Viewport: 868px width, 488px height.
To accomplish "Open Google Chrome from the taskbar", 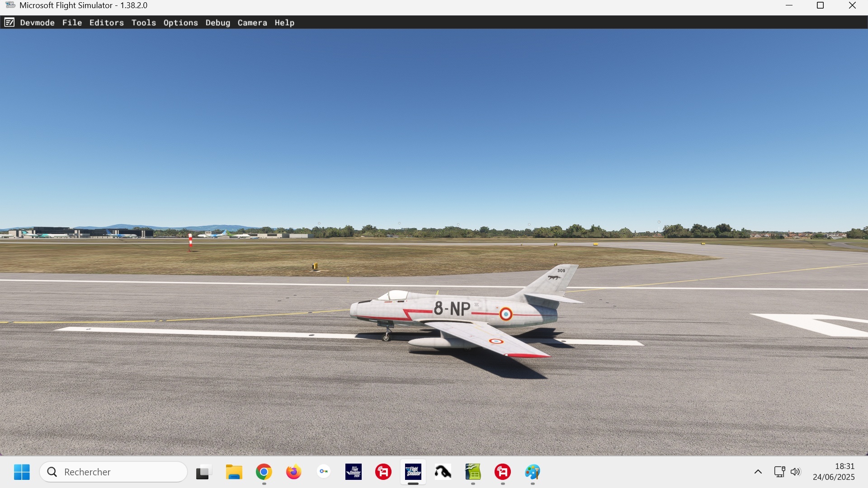I will (x=264, y=472).
